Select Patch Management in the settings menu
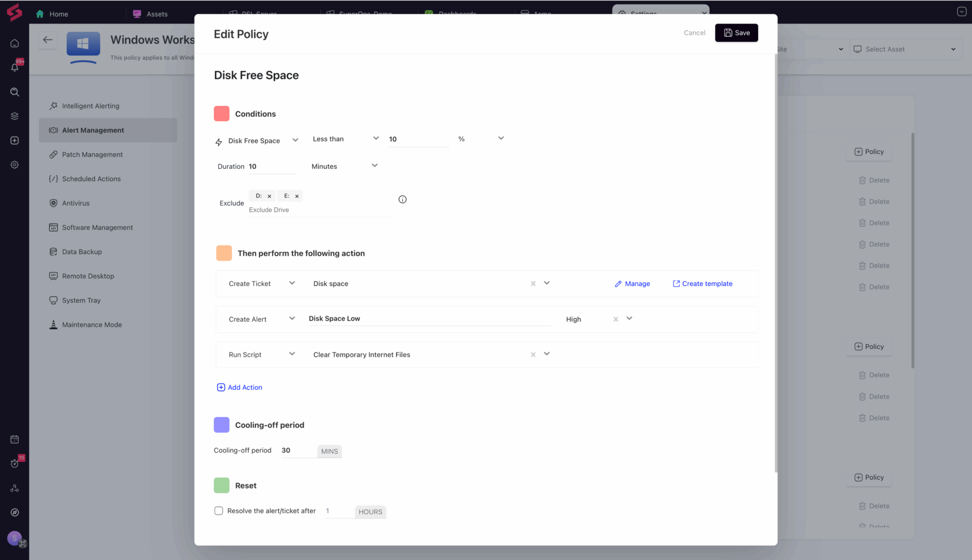This screenshot has width=972, height=560. point(92,154)
